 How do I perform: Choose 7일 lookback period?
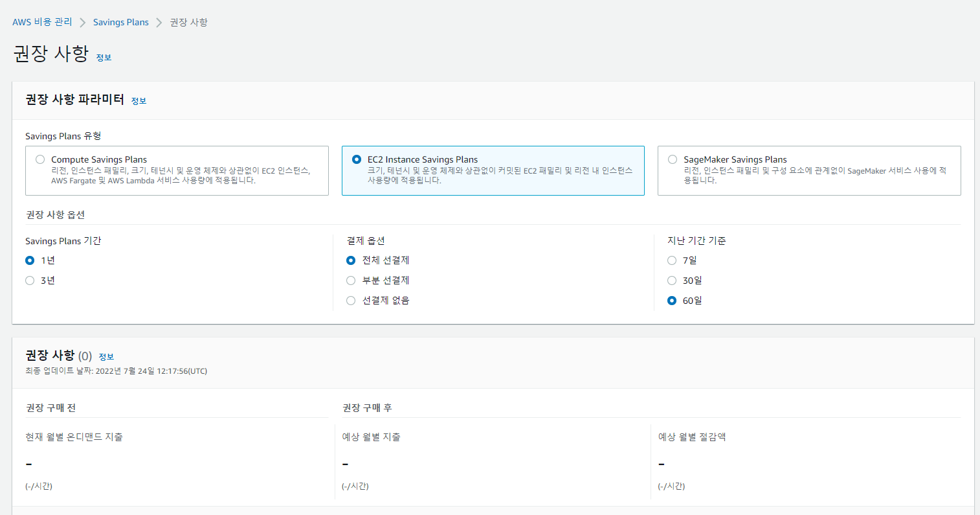[672, 260]
